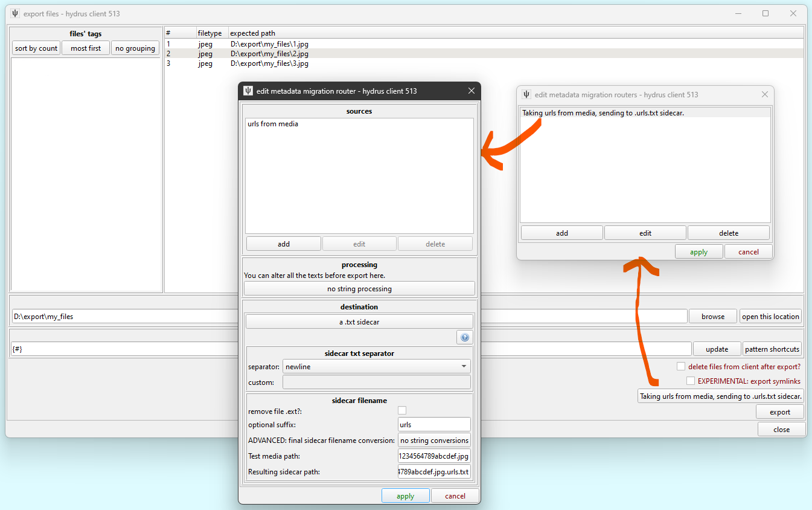Click optional suffix field containing urls

pyautogui.click(x=434, y=424)
